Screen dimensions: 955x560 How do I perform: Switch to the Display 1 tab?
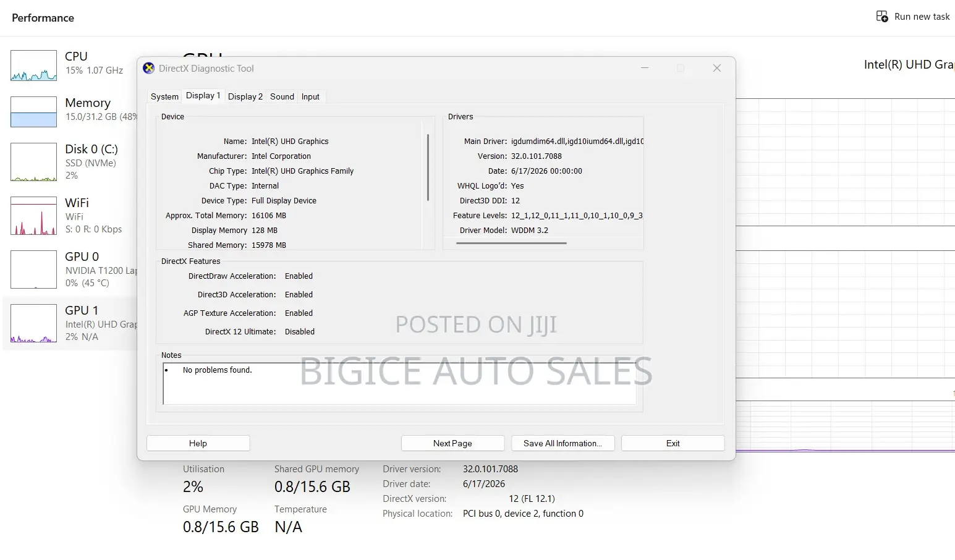tap(203, 95)
